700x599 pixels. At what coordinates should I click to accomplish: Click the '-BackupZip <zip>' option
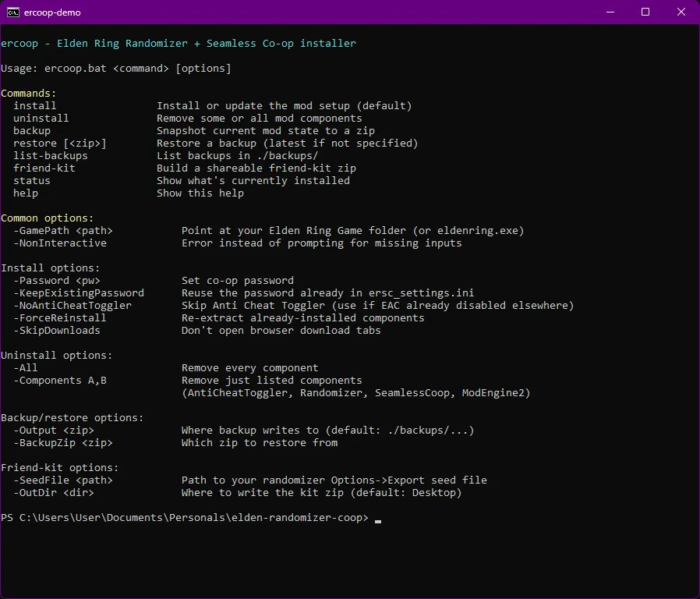(63, 444)
